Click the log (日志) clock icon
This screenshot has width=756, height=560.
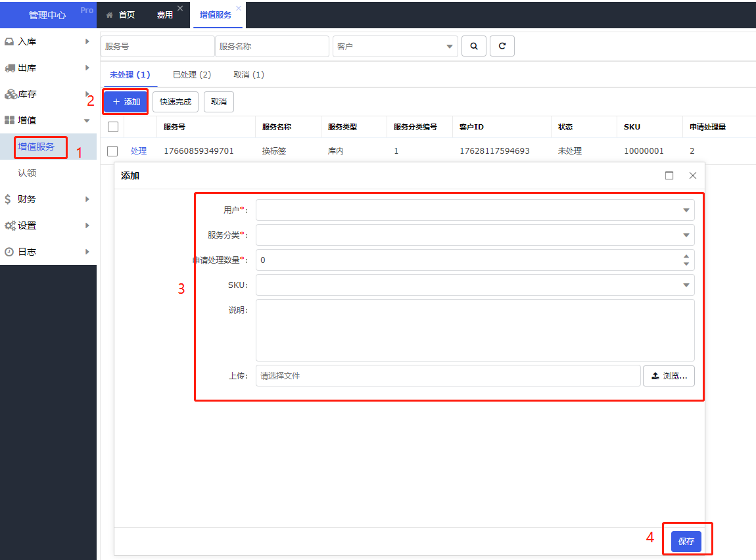click(x=9, y=252)
